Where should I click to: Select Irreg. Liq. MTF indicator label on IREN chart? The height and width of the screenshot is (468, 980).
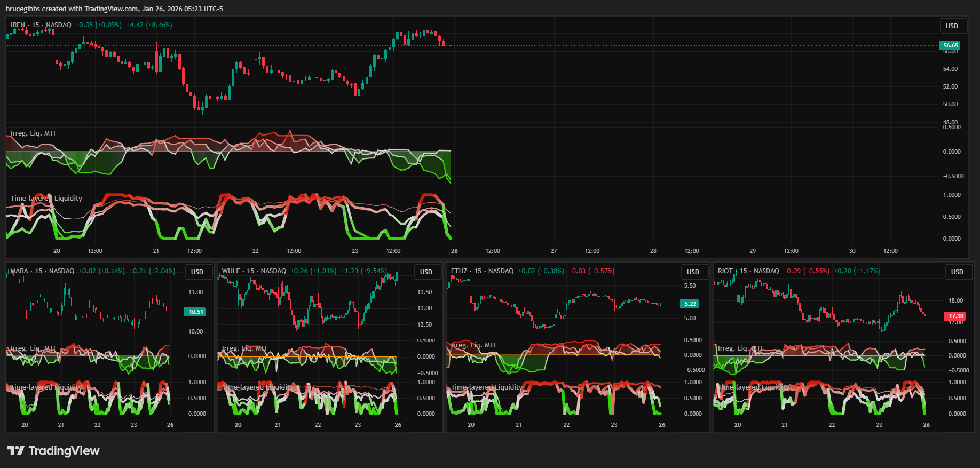tap(34, 133)
